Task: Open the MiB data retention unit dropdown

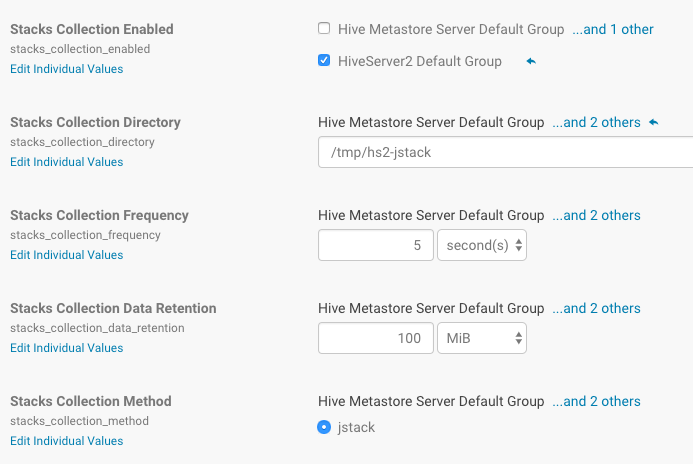Action: [482, 338]
